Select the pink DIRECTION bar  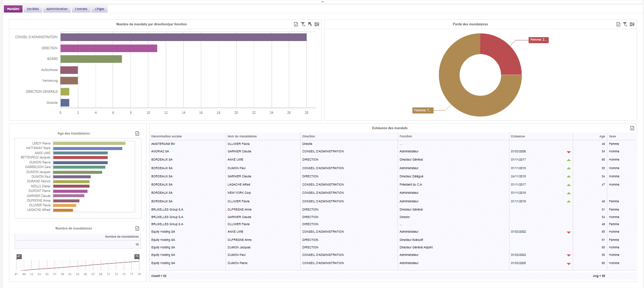pos(109,48)
